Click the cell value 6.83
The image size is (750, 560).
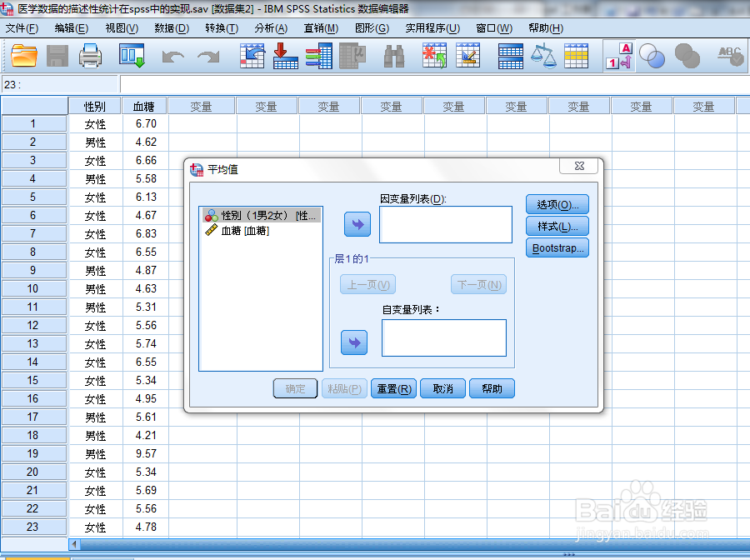(146, 233)
